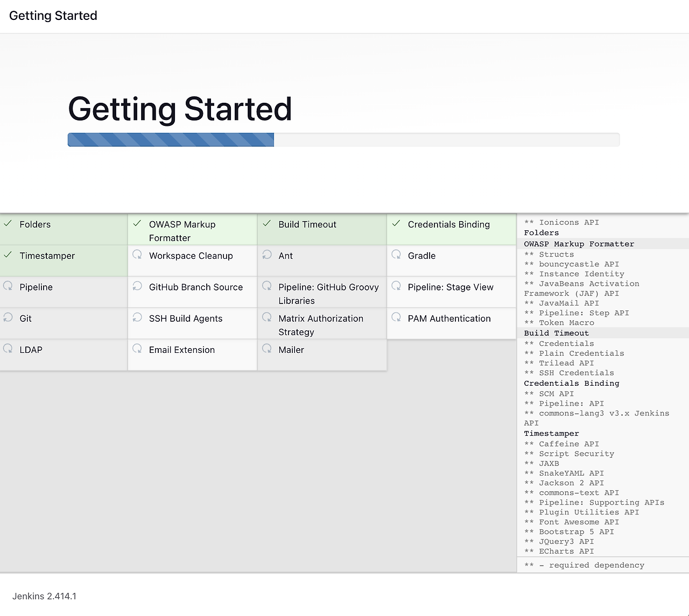This screenshot has height=616, width=689.
Task: Click the pending spinner icon next to Ant
Action: point(267,254)
